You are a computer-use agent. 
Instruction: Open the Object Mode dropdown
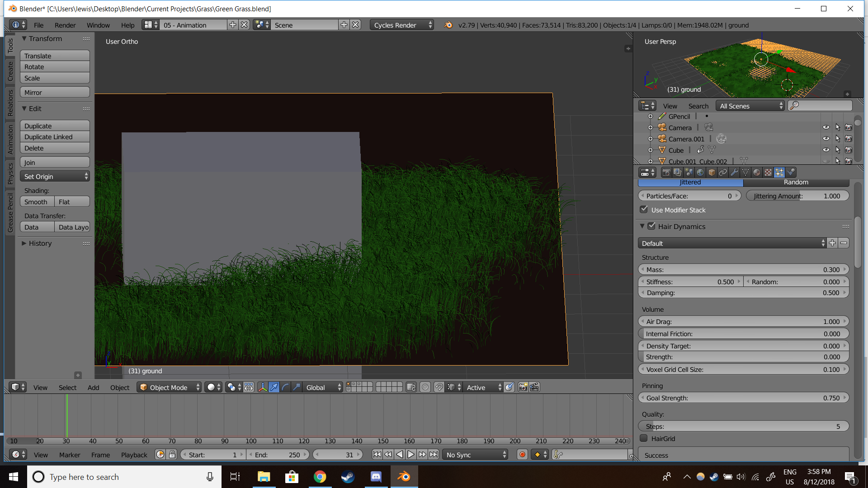(169, 387)
